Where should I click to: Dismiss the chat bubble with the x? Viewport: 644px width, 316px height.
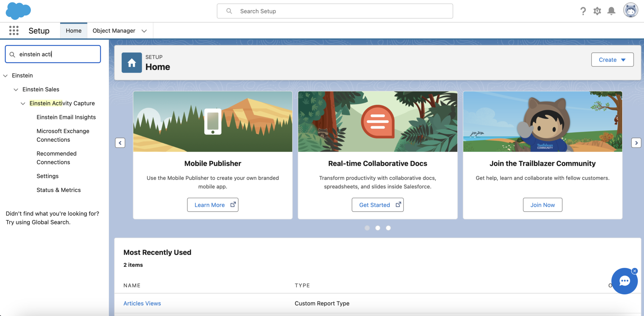(x=635, y=271)
